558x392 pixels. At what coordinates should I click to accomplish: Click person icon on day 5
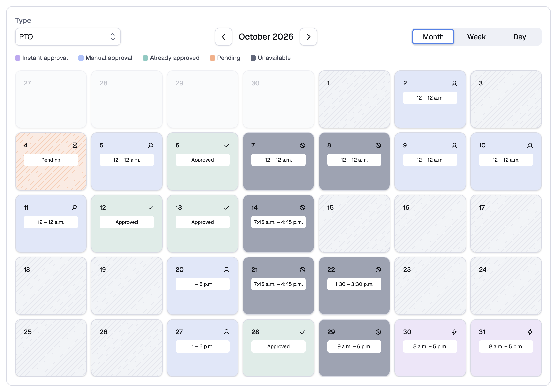coord(151,145)
